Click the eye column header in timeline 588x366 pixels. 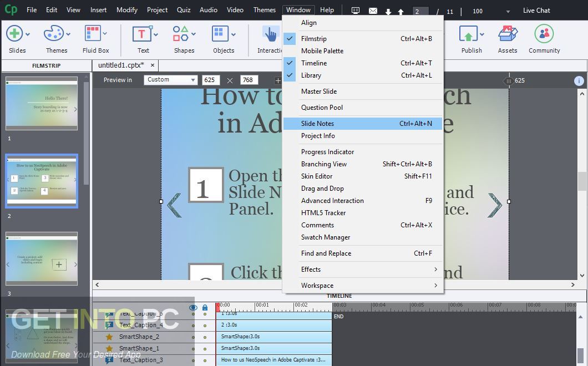tap(193, 308)
